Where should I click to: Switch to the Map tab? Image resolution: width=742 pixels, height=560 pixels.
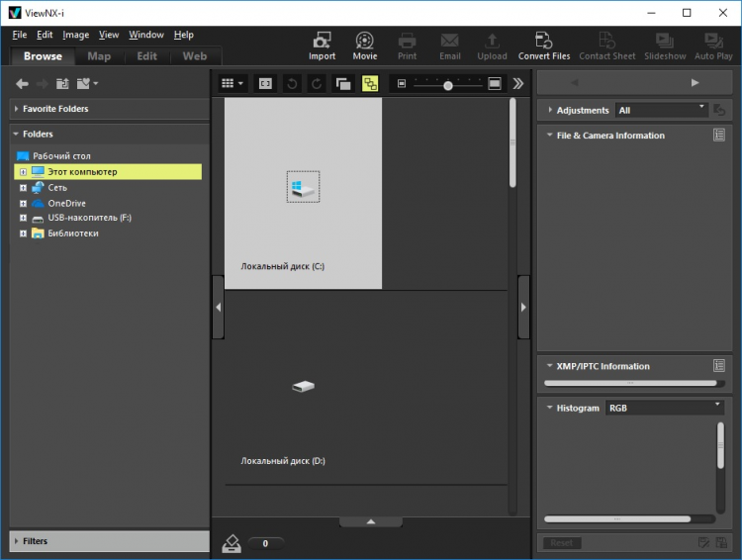[x=99, y=56]
